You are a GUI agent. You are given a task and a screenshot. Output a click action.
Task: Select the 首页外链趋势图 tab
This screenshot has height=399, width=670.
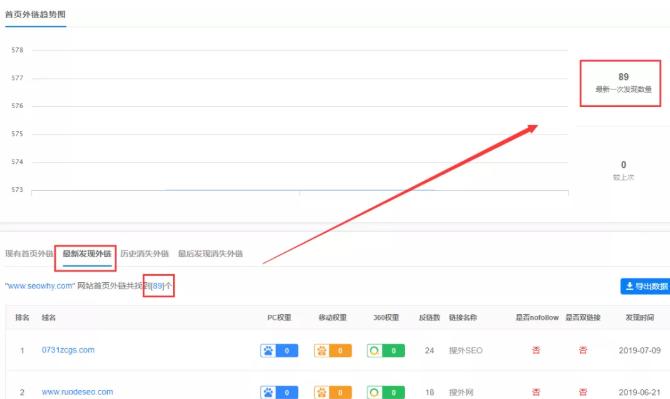[35, 14]
